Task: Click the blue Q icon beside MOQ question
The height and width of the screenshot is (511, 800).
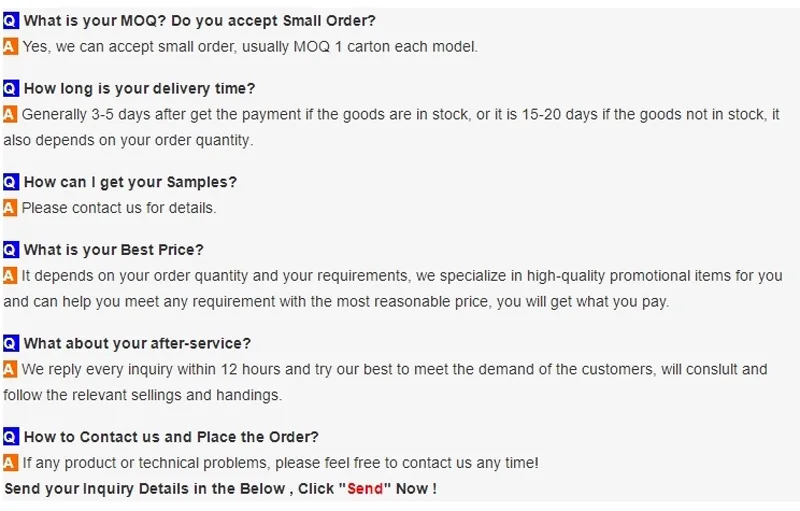Action: pos(11,21)
